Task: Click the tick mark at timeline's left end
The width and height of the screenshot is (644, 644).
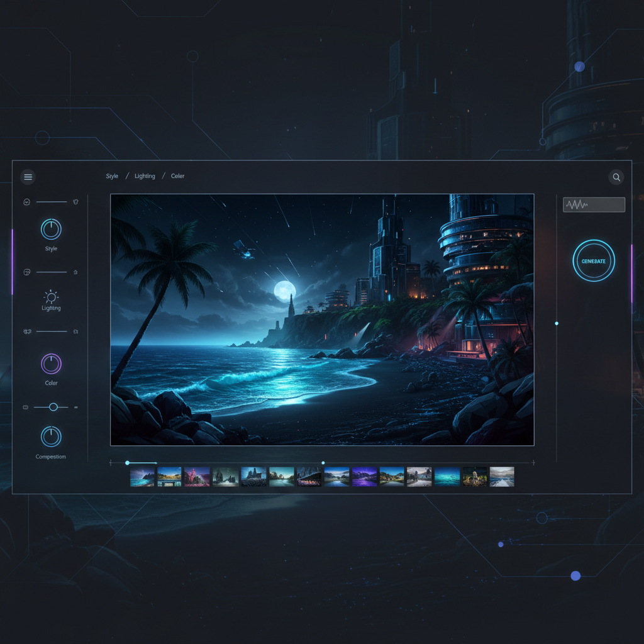Action: click(111, 463)
